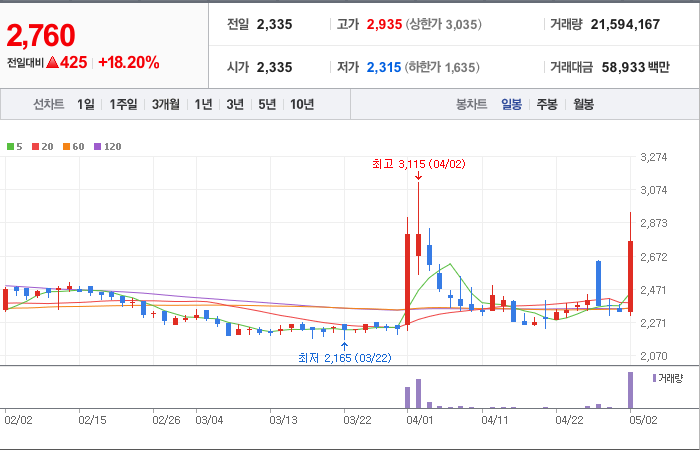700x450 pixels.
Task: Select the 일봉 candlestick chart
Action: [511, 104]
